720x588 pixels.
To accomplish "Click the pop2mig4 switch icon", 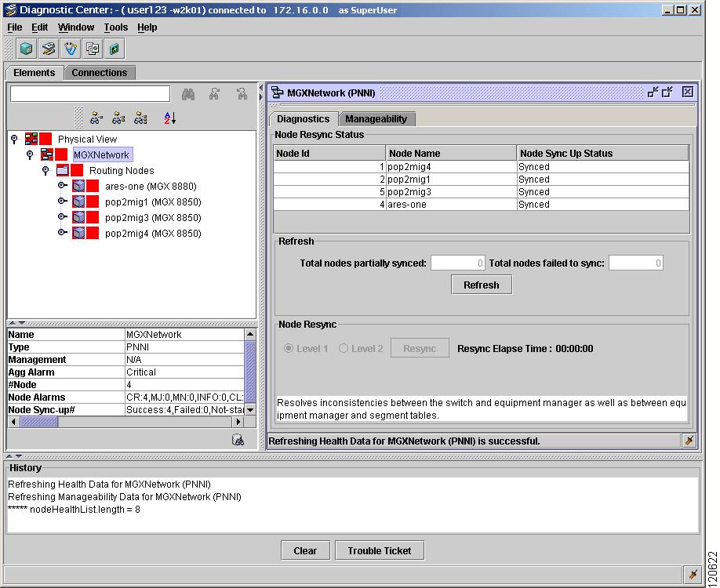I will [78, 233].
